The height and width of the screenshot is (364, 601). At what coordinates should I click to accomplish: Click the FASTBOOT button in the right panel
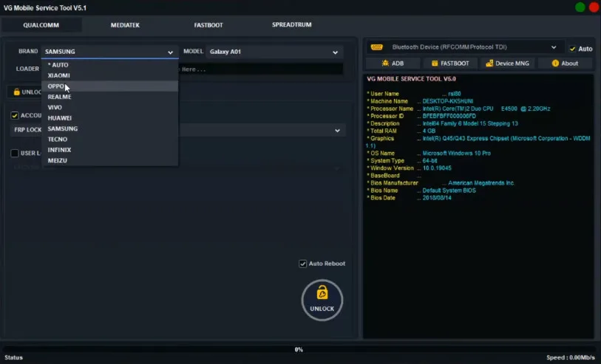tap(450, 63)
